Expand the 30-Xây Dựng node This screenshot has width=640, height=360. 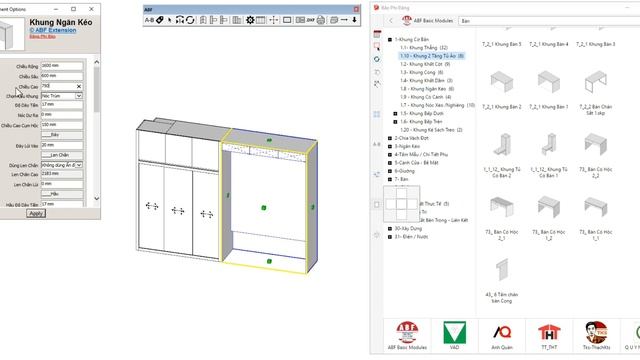pyautogui.click(x=390, y=229)
